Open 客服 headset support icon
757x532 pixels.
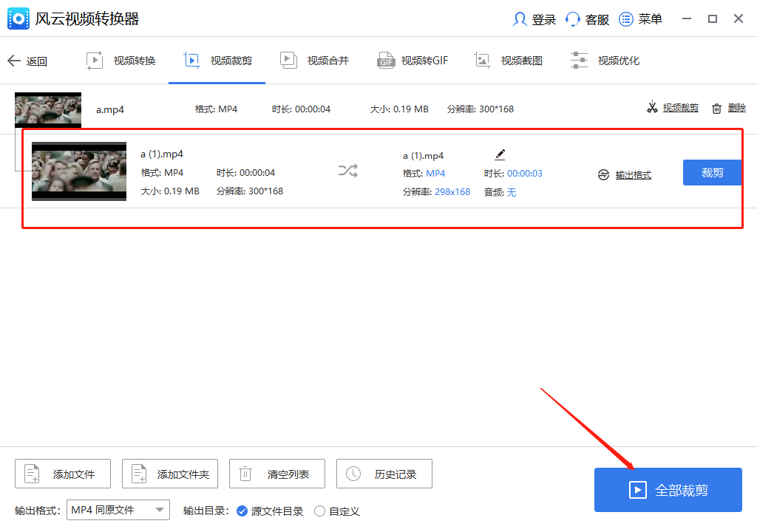(x=573, y=19)
